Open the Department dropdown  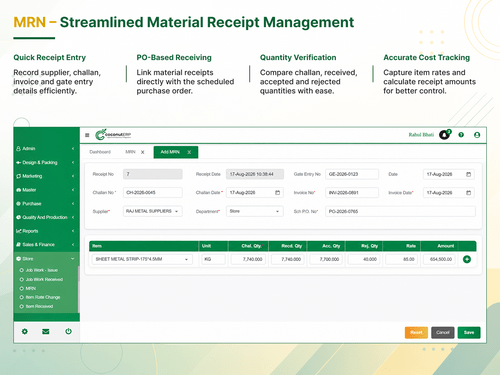click(255, 211)
